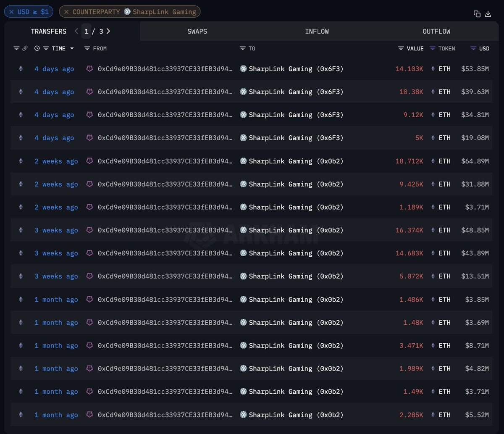Click sender entity icon in 14.683K row
504x434 pixels.
(x=89, y=253)
